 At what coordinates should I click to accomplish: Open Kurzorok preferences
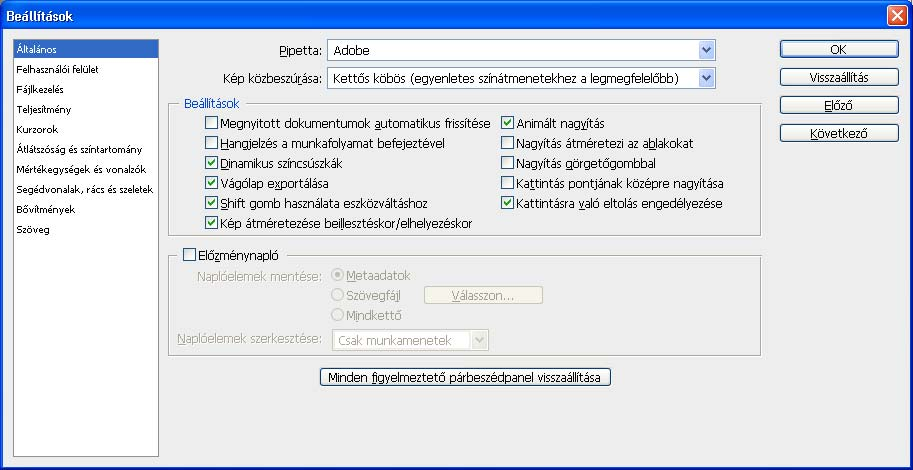tap(86, 129)
